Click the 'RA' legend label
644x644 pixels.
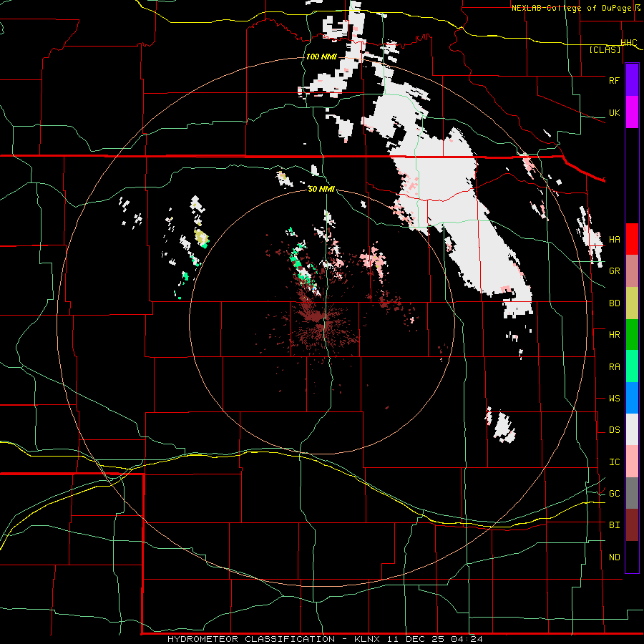(x=614, y=367)
